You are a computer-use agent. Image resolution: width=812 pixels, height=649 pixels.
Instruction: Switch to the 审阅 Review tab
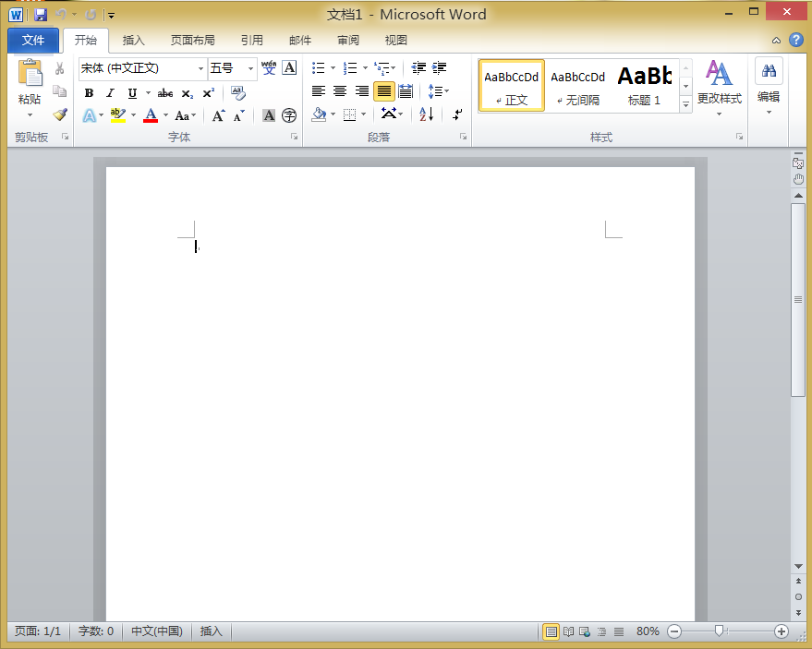click(x=348, y=41)
